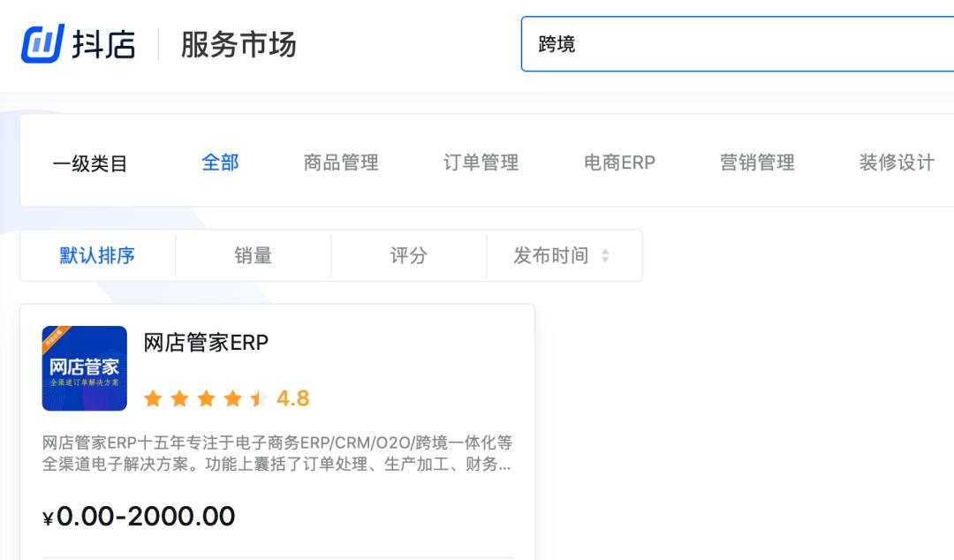Click the 服务市场 heading link
954x560 pixels.
click(x=238, y=43)
